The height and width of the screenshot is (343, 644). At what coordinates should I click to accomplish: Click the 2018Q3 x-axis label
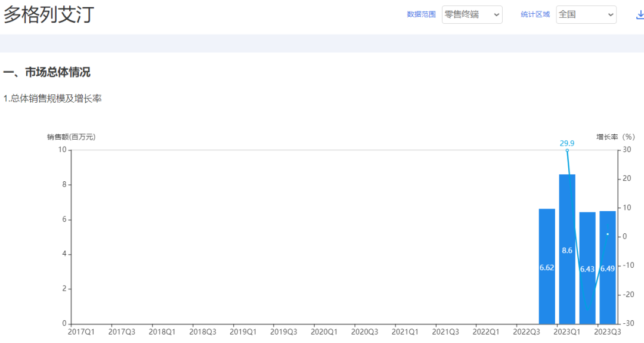[203, 332]
